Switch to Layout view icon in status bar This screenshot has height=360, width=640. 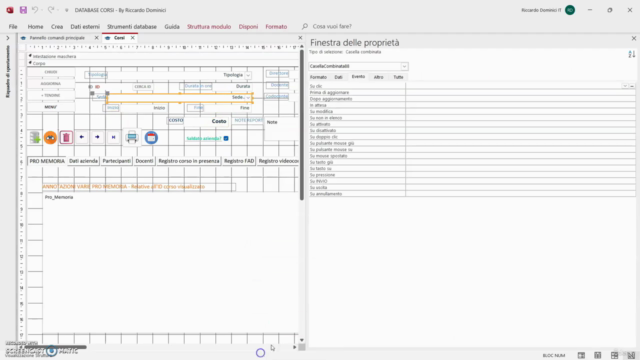tap(614, 356)
